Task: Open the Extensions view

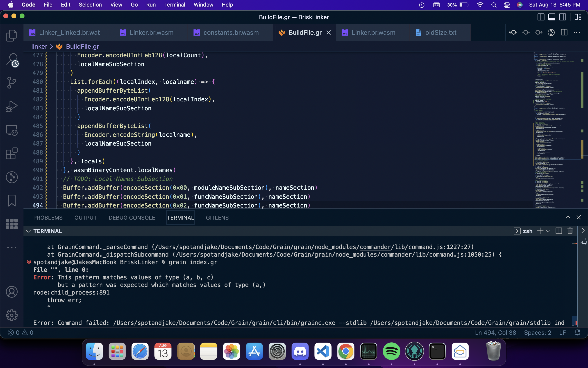Action: (x=12, y=154)
